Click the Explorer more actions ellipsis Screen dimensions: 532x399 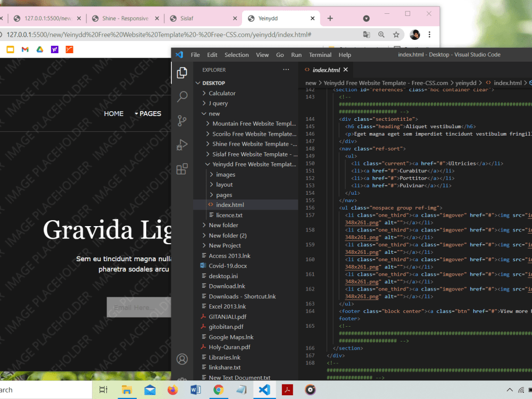coord(286,70)
